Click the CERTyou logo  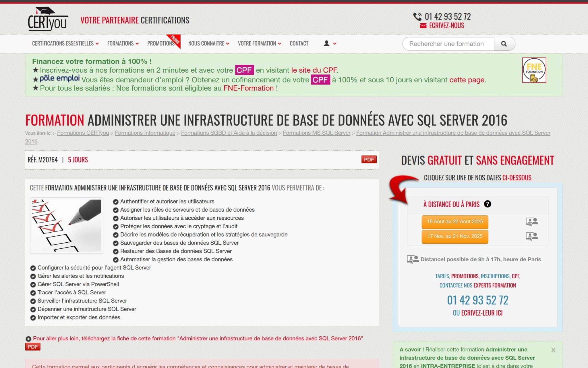(x=48, y=19)
